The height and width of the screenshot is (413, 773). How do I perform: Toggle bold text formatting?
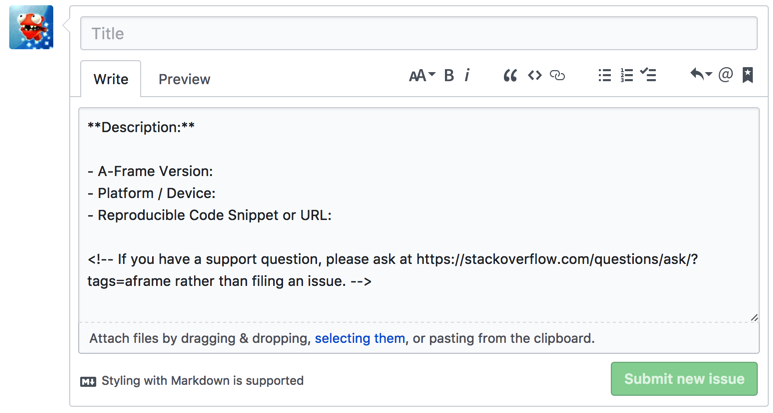pos(449,75)
